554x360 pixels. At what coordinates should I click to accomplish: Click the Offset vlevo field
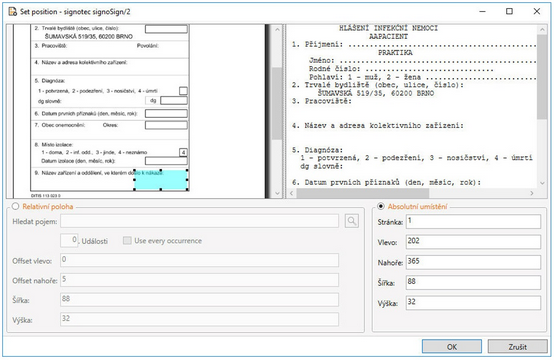[199, 260]
